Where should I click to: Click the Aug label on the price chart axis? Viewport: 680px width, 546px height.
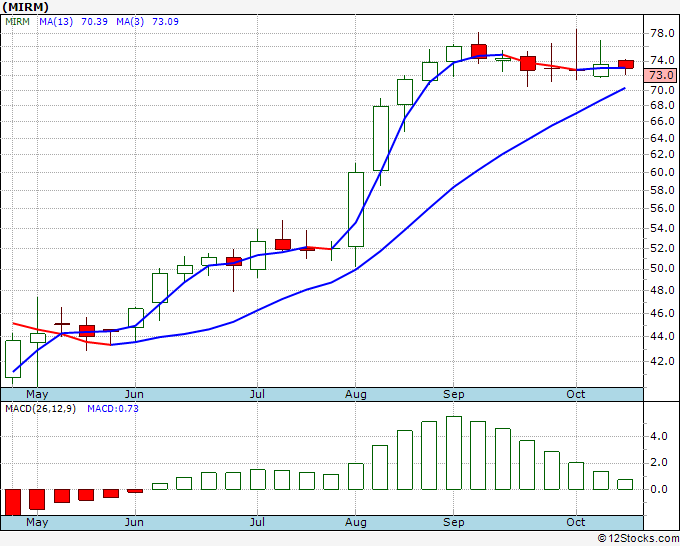pyautogui.click(x=357, y=394)
